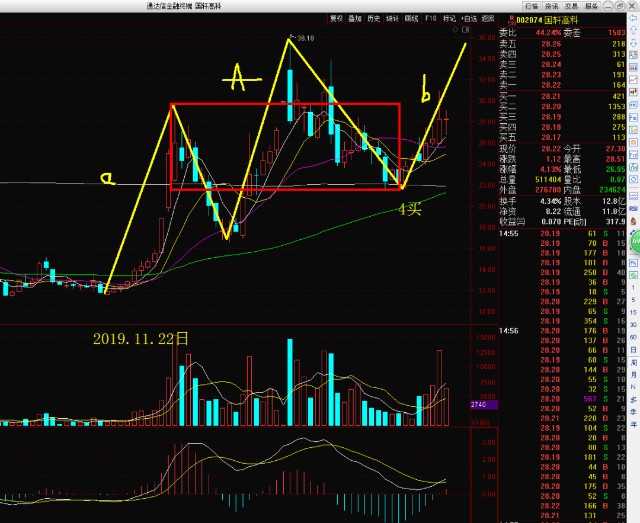Screen dimensions: 640x523
Task: Click the 14:56 timestamp in tick list
Action: [x=509, y=331]
